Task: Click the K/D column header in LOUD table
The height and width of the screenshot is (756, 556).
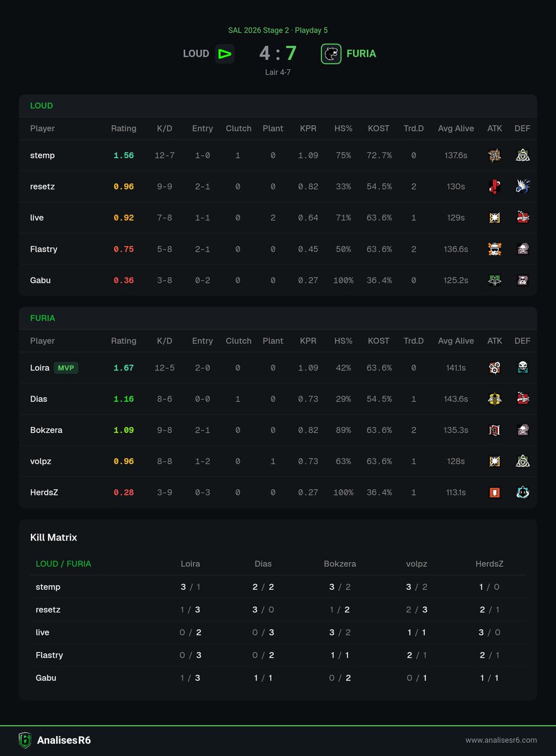Action: tap(165, 129)
